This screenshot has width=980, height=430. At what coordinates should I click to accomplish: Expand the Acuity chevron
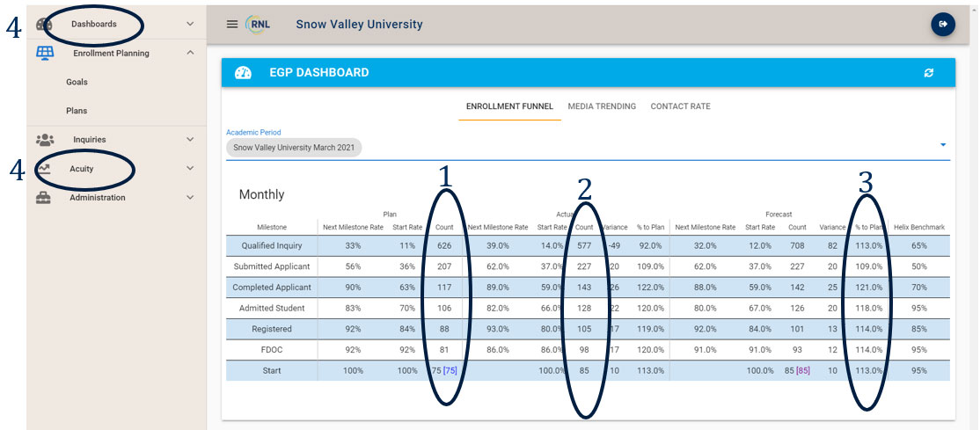click(190, 169)
